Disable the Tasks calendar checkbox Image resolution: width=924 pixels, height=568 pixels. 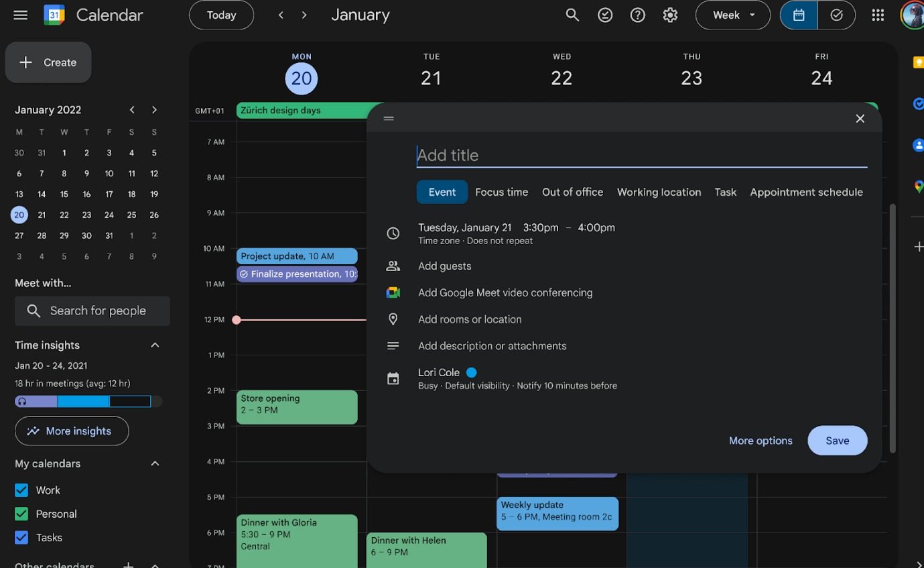(x=21, y=537)
